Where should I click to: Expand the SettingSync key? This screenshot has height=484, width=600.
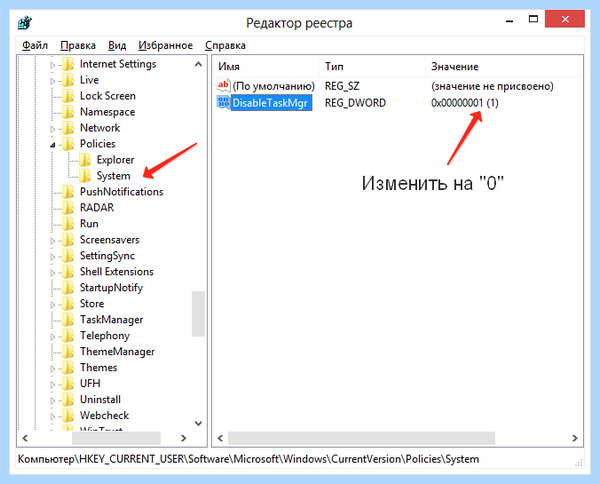coord(53,257)
